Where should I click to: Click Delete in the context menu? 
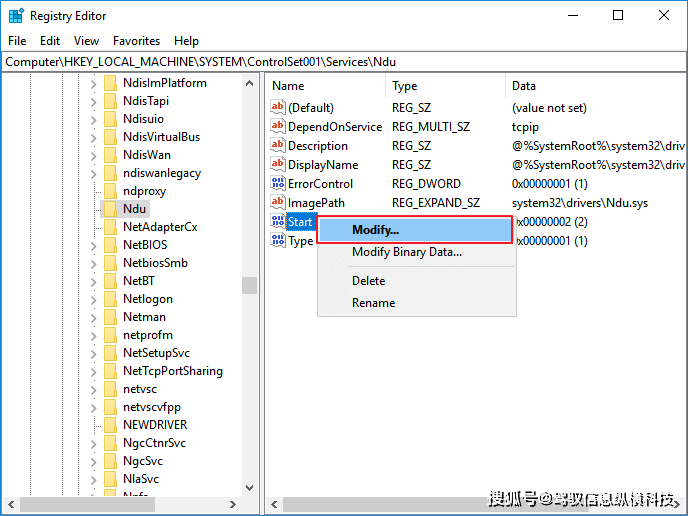tap(368, 281)
